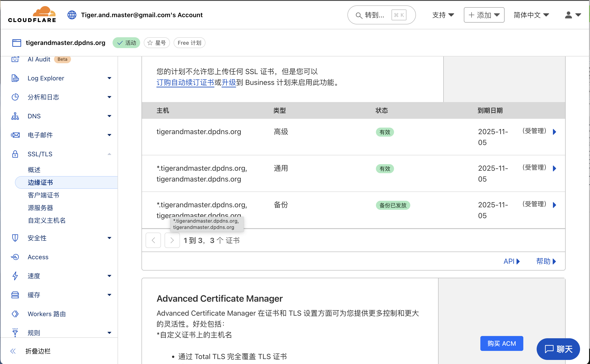590x364 pixels.
Task: Click the 备份已发放 status badge
Action: coord(393,205)
